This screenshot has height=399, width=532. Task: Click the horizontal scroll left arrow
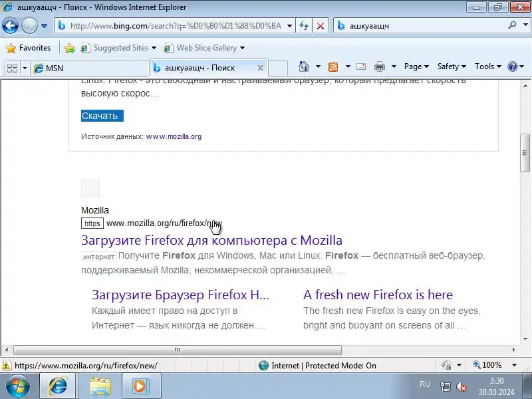[x=7, y=350]
